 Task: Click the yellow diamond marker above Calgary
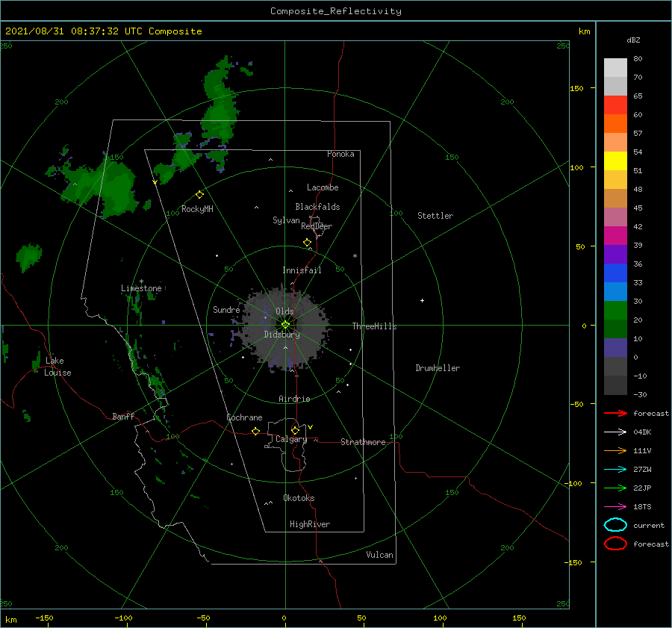(295, 430)
